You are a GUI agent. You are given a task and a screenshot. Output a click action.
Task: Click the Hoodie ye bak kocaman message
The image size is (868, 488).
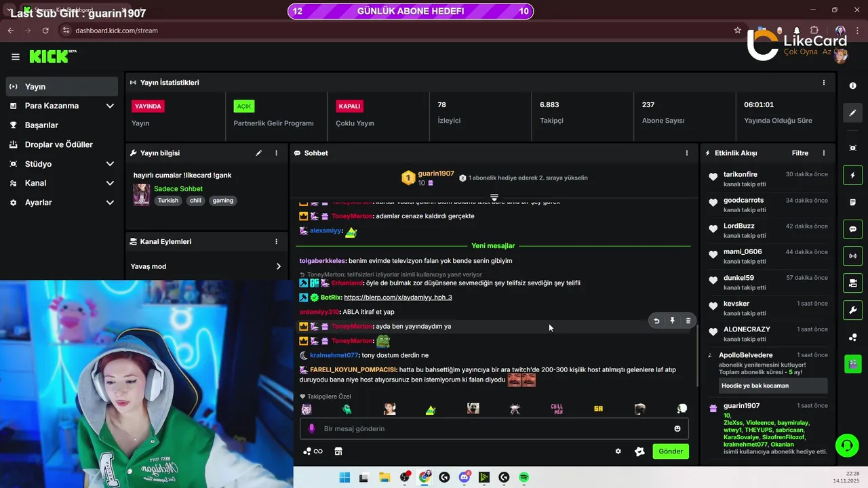pos(773,386)
